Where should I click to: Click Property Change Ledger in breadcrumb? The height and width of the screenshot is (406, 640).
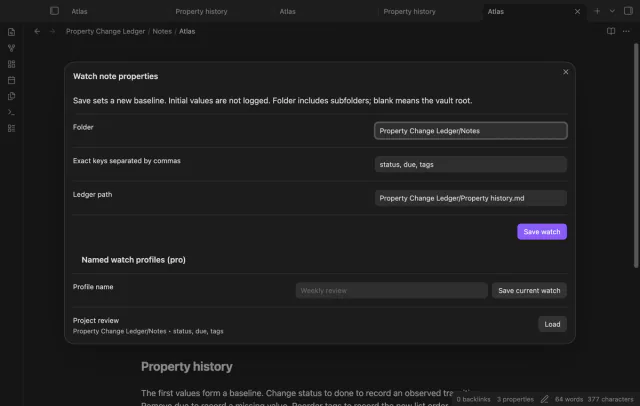[x=105, y=31]
